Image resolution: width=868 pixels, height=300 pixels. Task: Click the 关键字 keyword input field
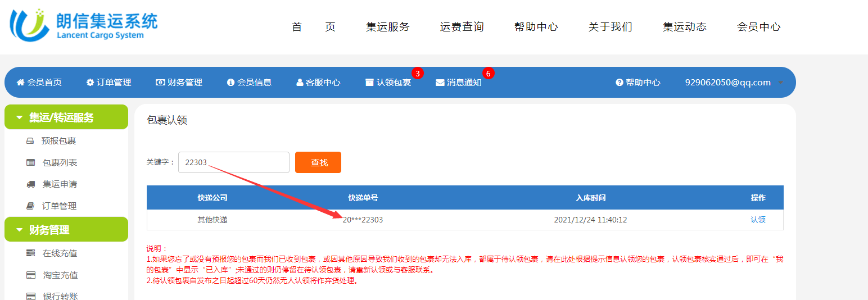(233, 162)
